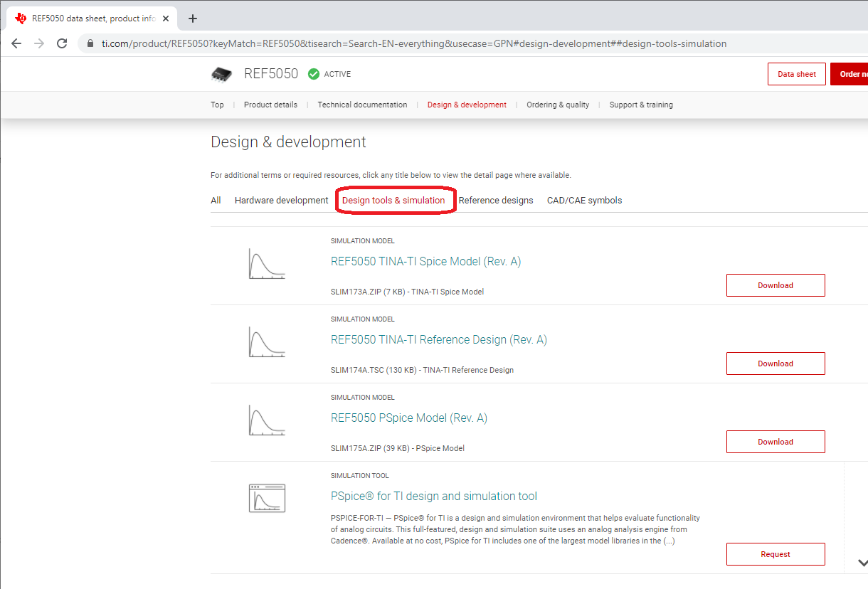Viewport: 868px width, 589px height.
Task: Switch to the Reference designs tab
Action: point(496,201)
